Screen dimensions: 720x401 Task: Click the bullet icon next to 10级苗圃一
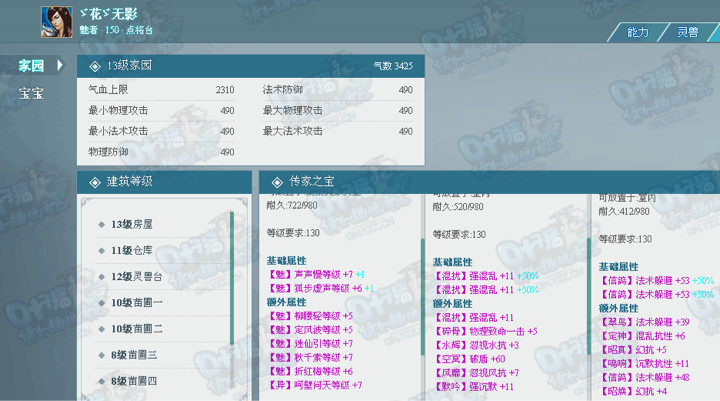tap(102, 302)
